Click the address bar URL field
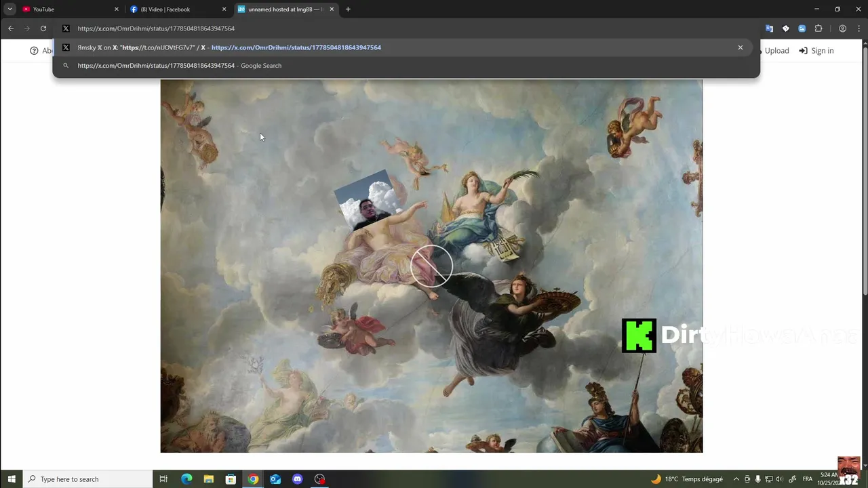 (407, 28)
